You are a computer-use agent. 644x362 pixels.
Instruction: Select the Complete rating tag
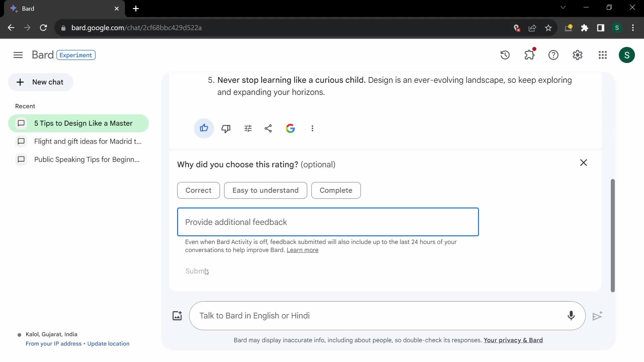[336, 190]
